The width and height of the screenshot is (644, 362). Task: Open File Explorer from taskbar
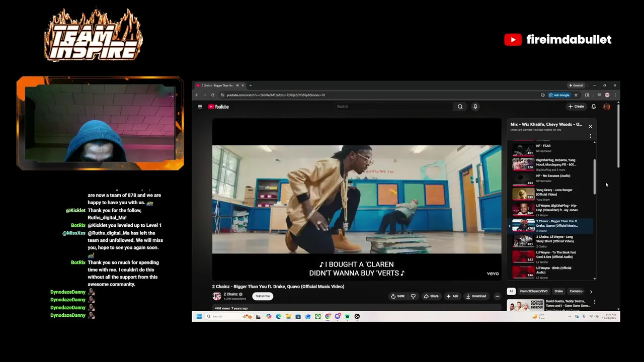click(x=288, y=316)
